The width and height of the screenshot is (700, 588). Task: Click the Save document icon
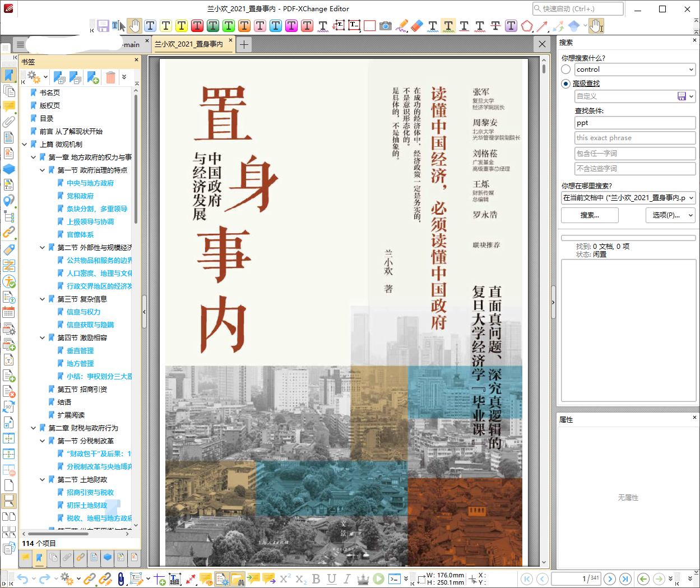[104, 26]
